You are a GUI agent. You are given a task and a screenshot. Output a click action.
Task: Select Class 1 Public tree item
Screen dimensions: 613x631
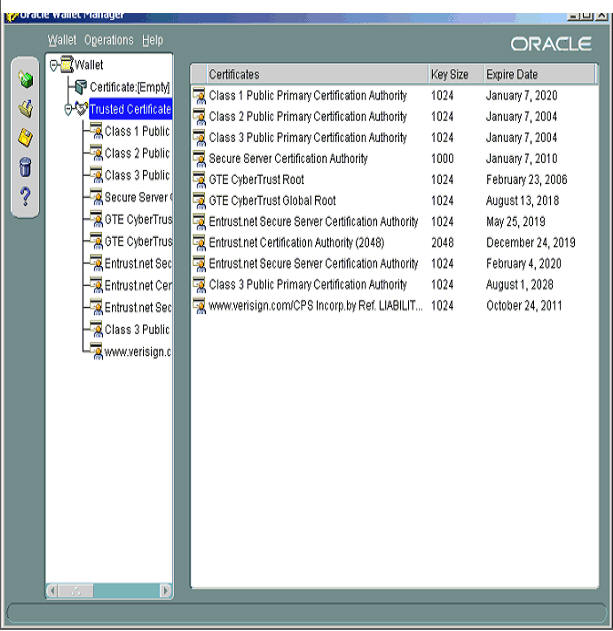[x=137, y=131]
